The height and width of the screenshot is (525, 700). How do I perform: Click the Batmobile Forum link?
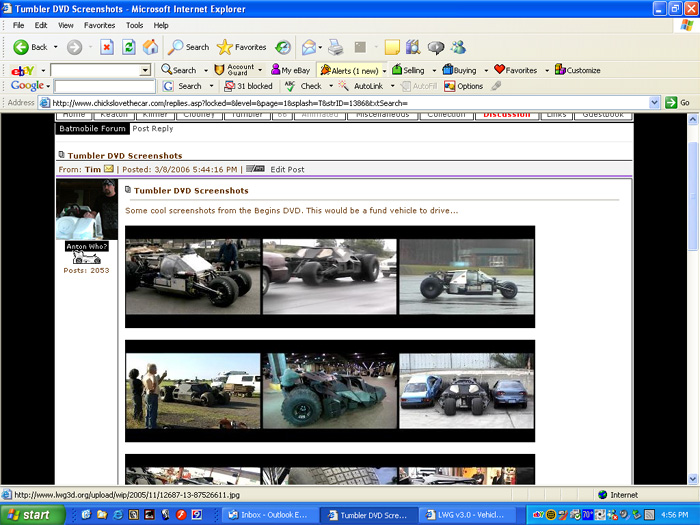point(92,129)
